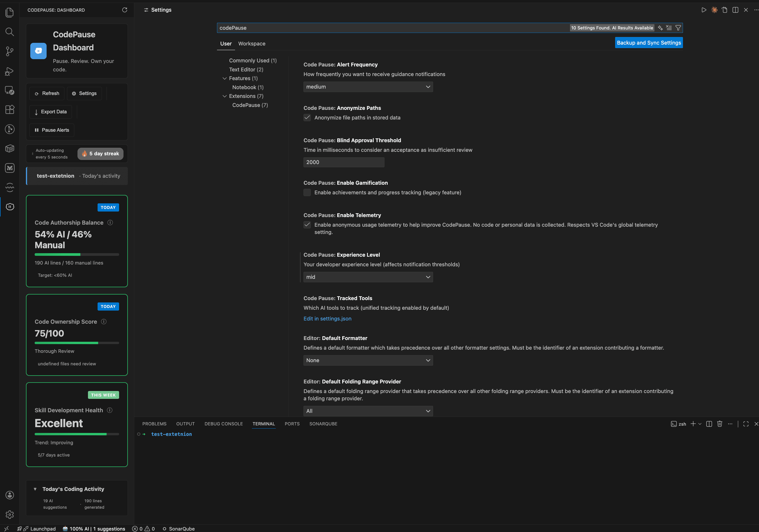Switch to the Workspace settings tab
Image resolution: width=759 pixels, height=532 pixels.
click(x=252, y=44)
